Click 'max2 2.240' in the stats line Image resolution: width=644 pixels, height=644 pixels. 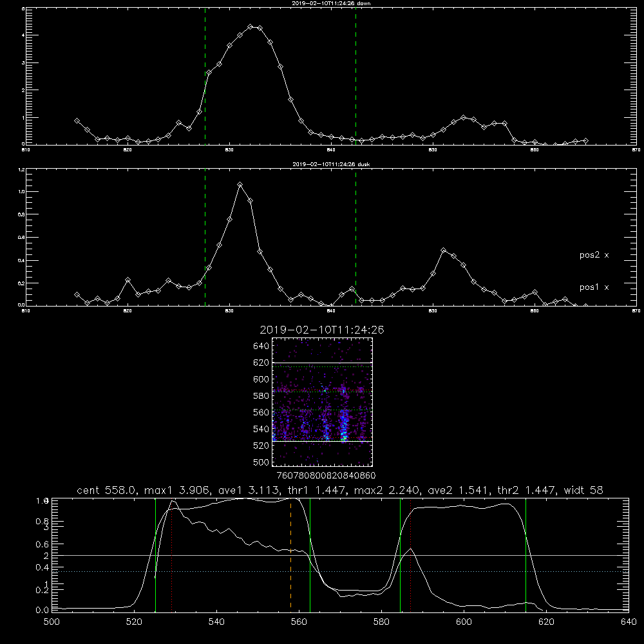(386, 490)
